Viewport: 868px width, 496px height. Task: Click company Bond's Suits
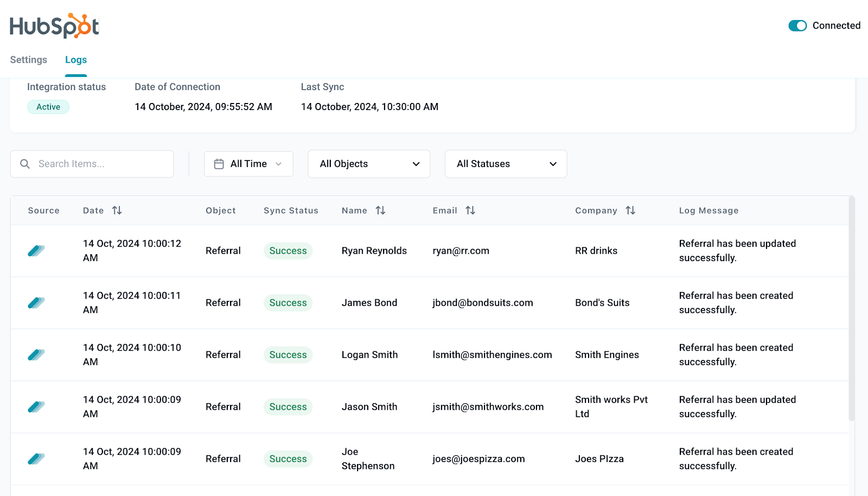(x=602, y=302)
